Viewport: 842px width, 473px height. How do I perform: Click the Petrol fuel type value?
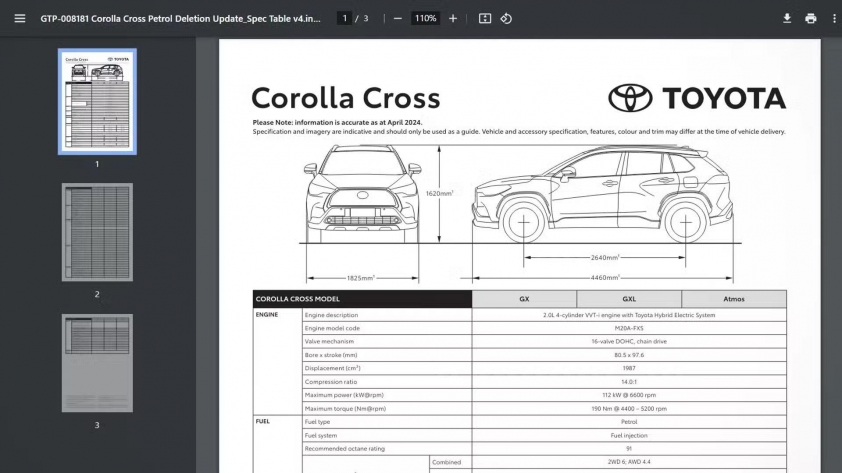(x=629, y=422)
